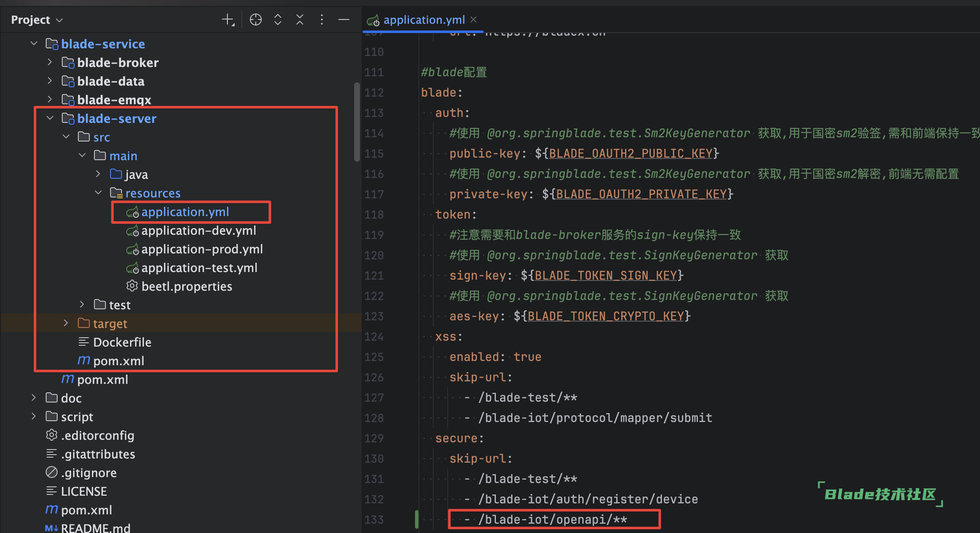
Task: Select beetl.properties file
Action: coord(187,286)
